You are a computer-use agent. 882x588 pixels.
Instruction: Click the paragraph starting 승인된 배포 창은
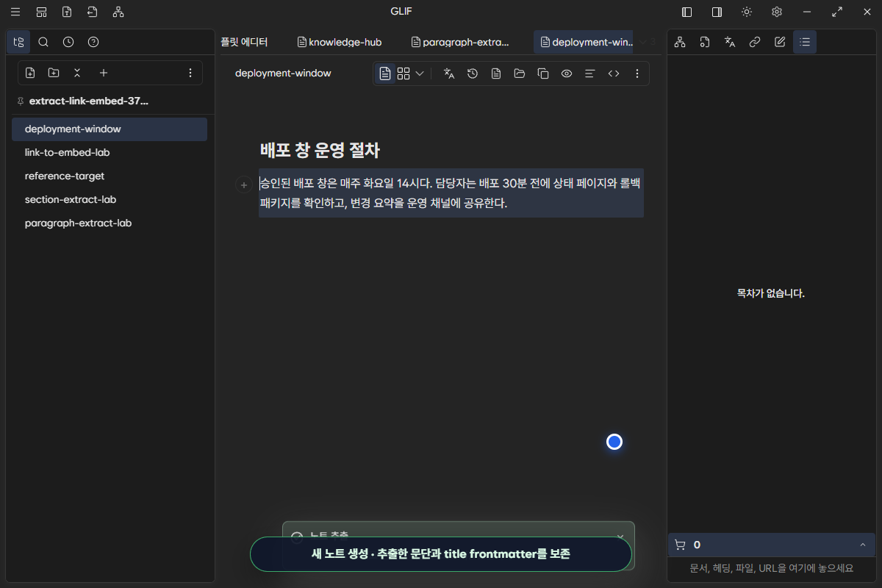[x=451, y=193]
